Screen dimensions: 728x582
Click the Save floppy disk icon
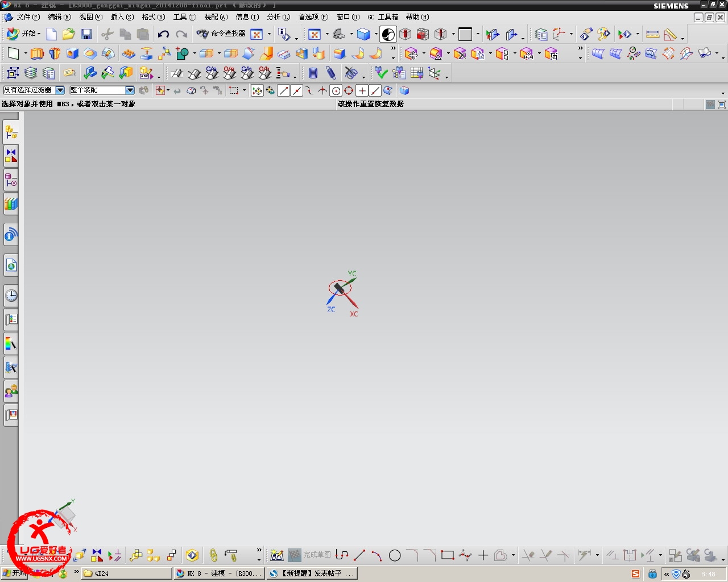pyautogui.click(x=86, y=34)
